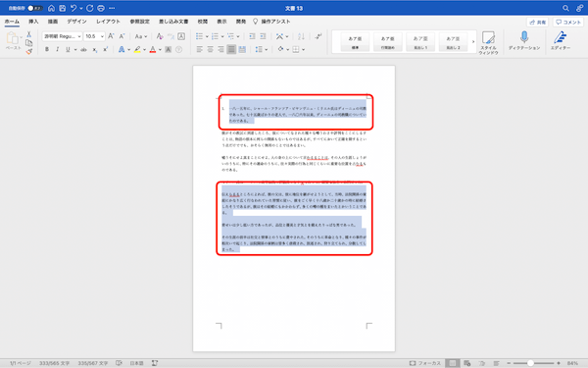Click the Align Right icon

pos(220,49)
